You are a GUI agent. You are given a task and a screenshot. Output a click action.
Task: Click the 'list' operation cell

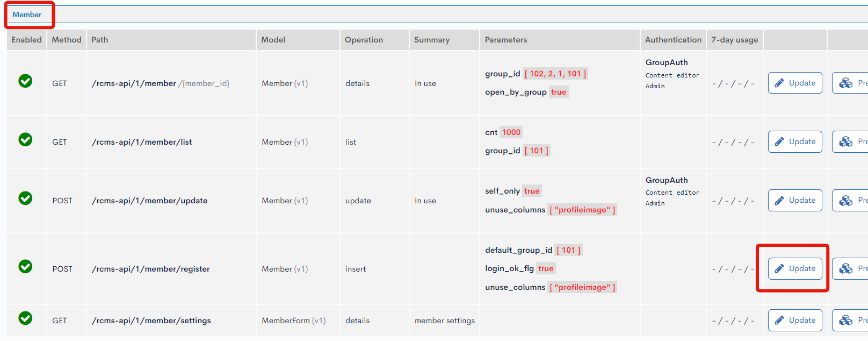click(x=351, y=142)
